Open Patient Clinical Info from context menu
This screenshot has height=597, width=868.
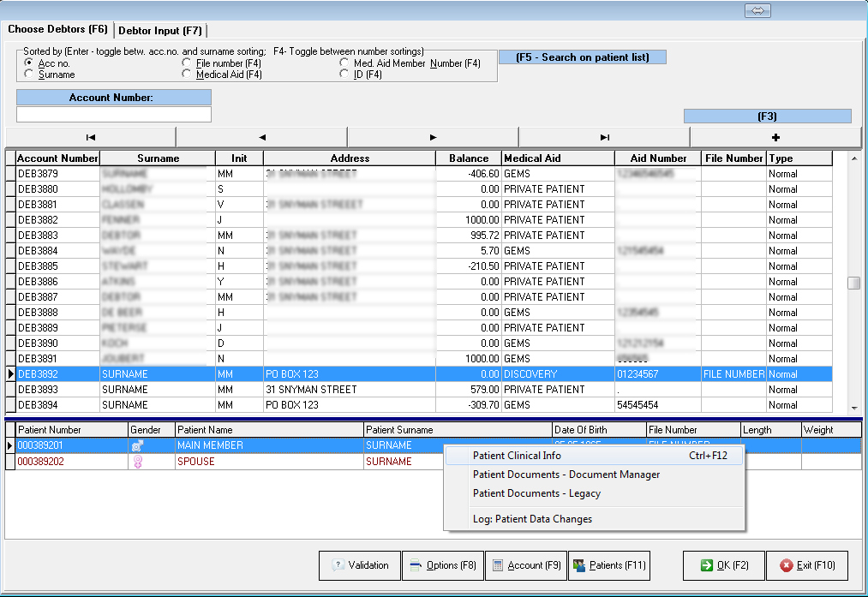(517, 456)
